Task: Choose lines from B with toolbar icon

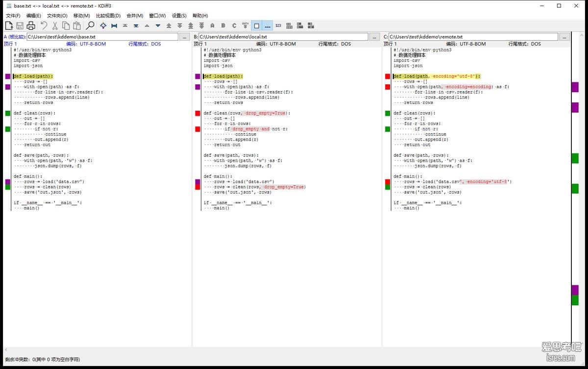Action: click(223, 25)
